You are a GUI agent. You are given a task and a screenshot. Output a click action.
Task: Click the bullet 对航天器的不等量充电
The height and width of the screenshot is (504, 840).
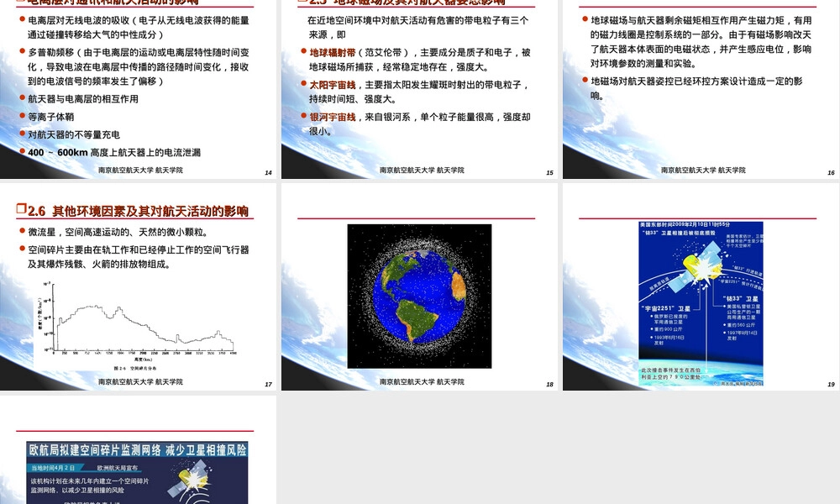pyautogui.click(x=74, y=134)
